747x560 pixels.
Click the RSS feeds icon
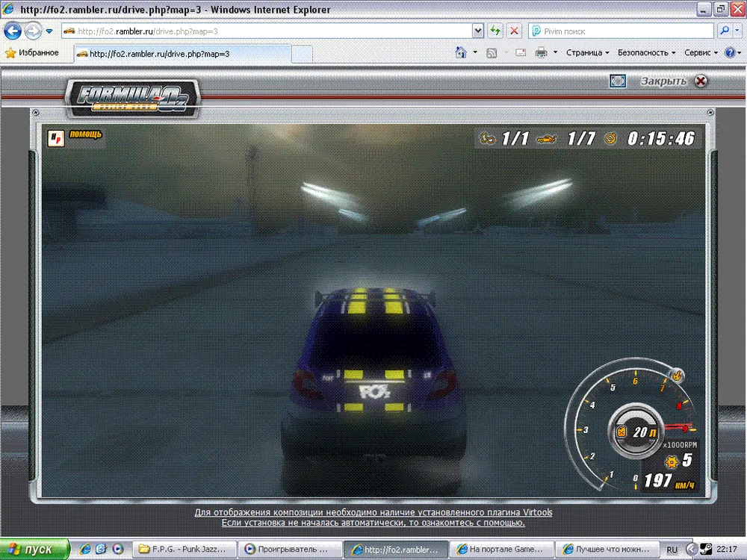click(492, 53)
